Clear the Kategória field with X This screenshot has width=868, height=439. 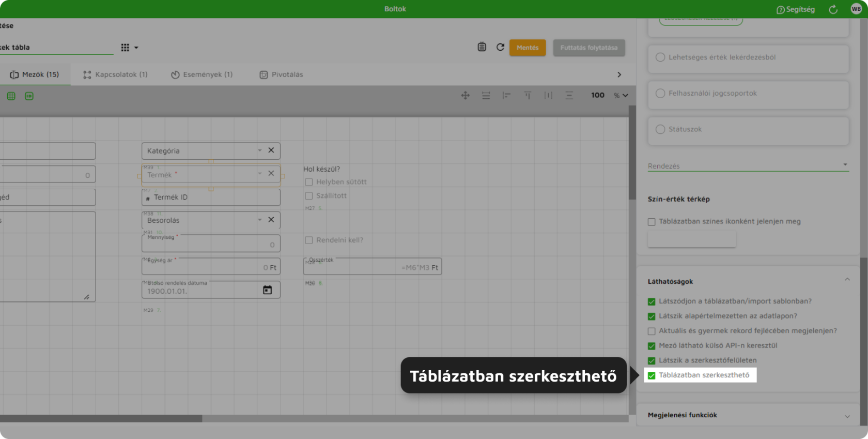(271, 150)
